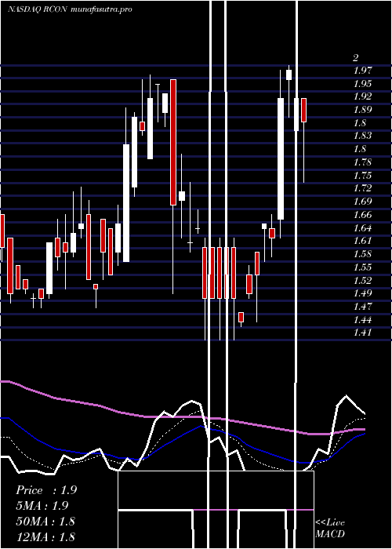Select the 1.49 price level label
The image size is (392, 549).
[x=362, y=293]
